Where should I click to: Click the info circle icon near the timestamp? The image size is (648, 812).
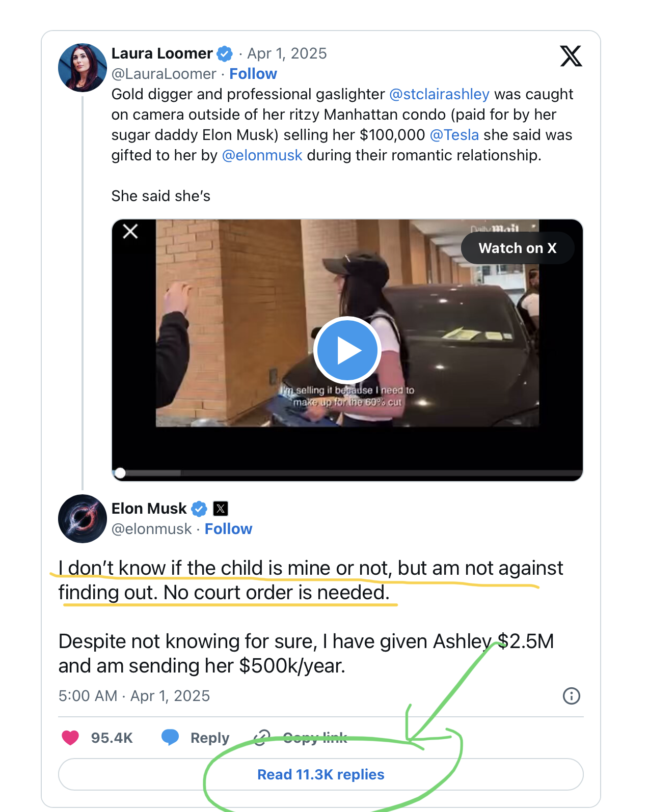tap(571, 696)
